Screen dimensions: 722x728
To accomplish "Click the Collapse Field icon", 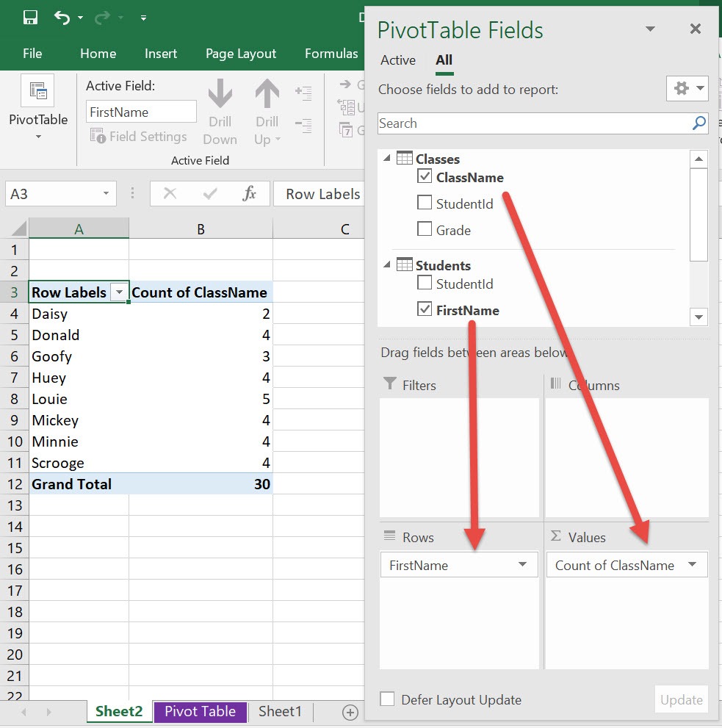I will (x=303, y=125).
